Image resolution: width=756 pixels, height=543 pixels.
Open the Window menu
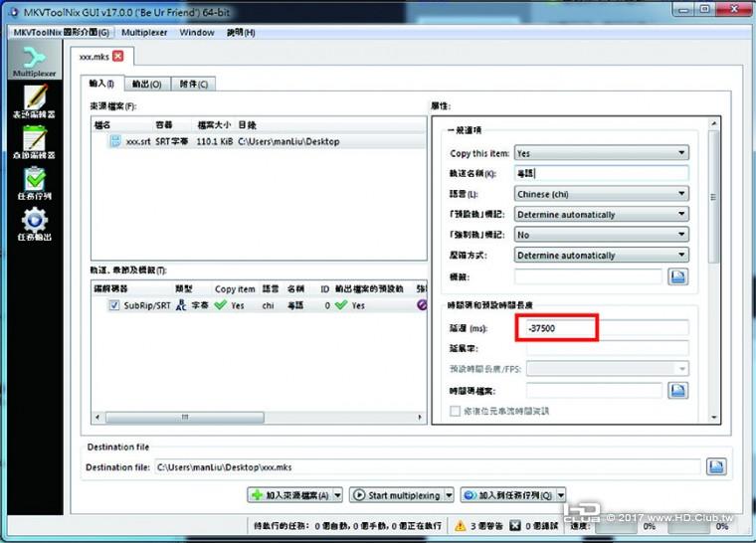click(197, 32)
